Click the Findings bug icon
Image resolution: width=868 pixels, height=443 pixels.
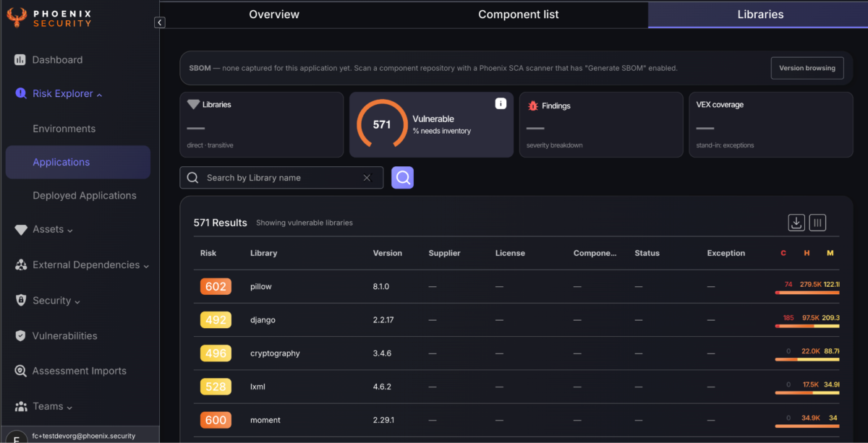(533, 106)
